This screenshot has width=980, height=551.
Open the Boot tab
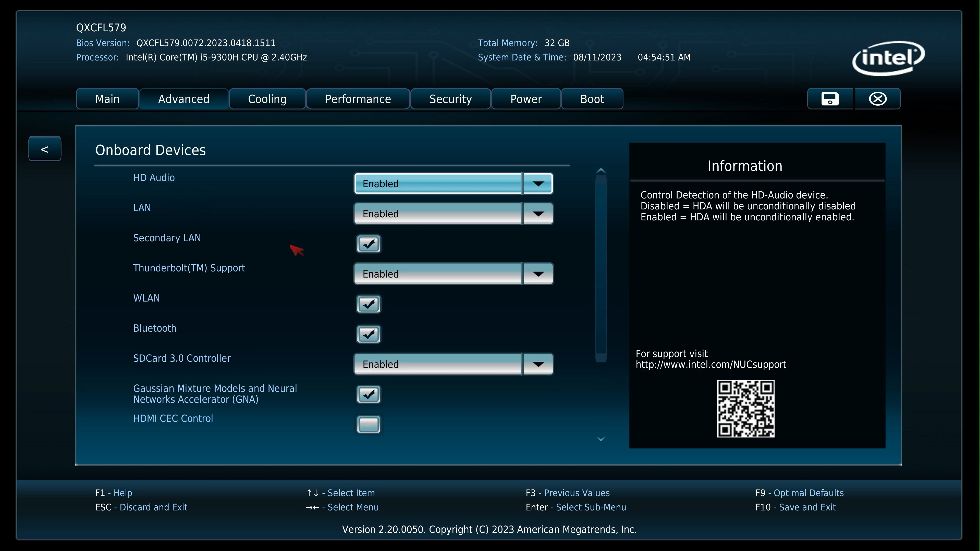[592, 99]
